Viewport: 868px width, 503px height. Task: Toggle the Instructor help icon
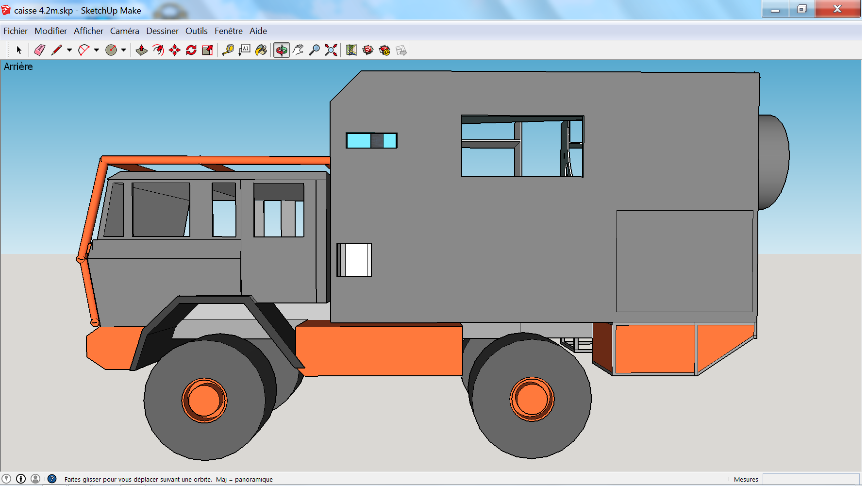point(52,479)
